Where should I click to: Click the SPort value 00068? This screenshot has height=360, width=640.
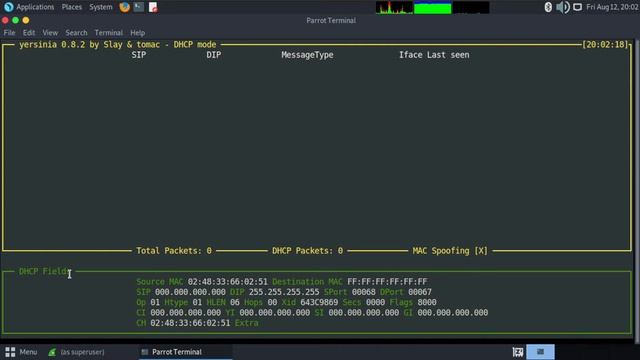pyautogui.click(x=364, y=292)
